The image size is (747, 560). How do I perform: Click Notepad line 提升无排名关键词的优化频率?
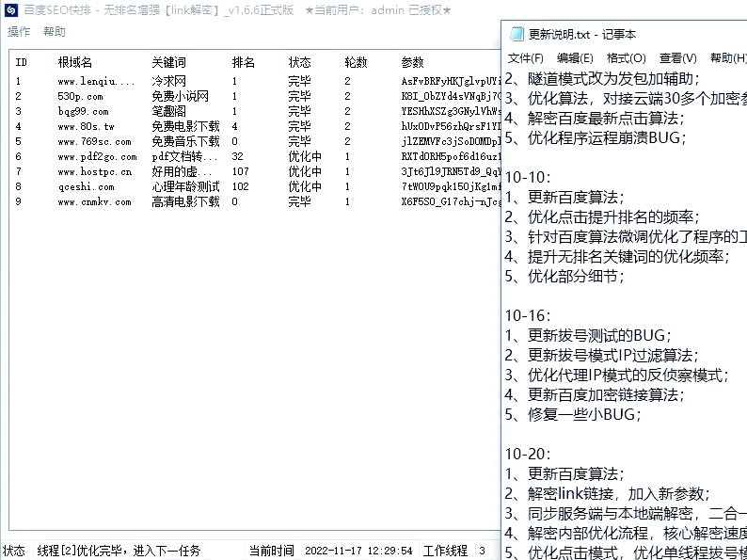pos(617,256)
